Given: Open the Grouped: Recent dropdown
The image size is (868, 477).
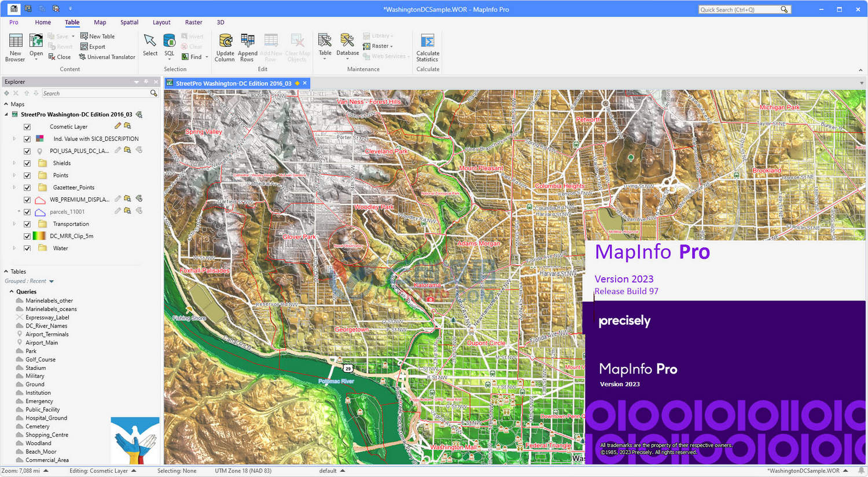Looking at the screenshot, I should [x=52, y=281].
